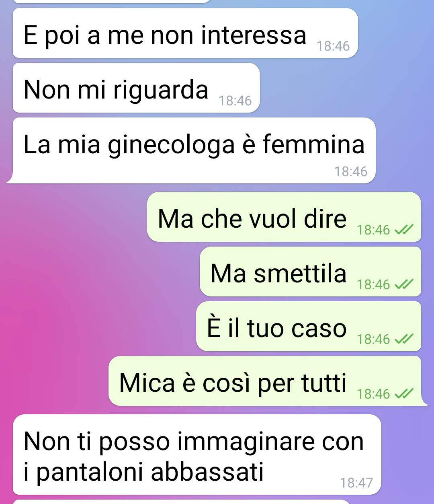
Task: Tap the double checkmark on 'È il tuo caso'
Action: (403, 339)
